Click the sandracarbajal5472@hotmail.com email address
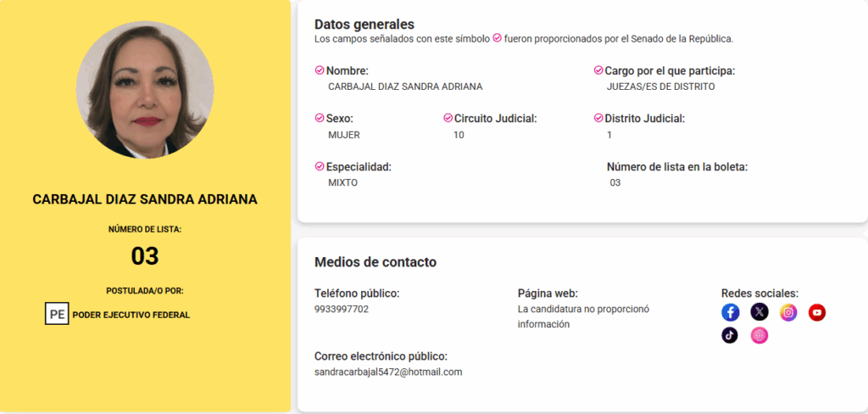 point(388,372)
